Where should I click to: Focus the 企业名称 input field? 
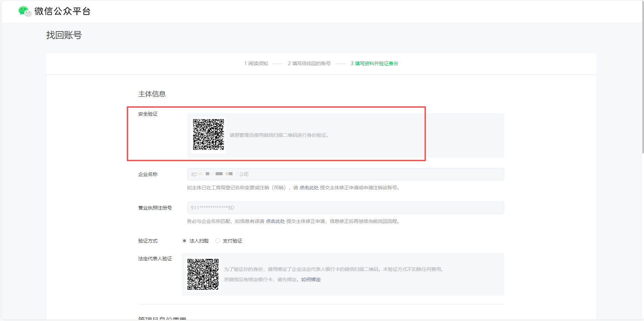tap(346, 174)
